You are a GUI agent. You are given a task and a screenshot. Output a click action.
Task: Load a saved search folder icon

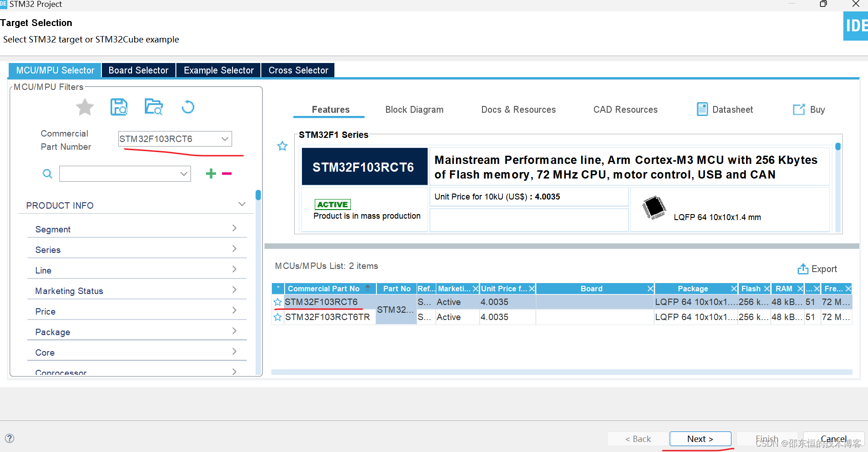(153, 107)
